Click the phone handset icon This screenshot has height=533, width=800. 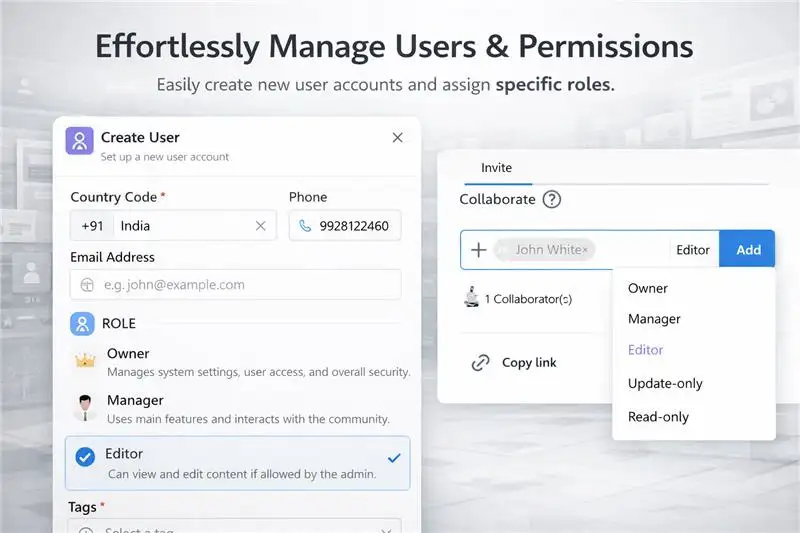click(305, 226)
